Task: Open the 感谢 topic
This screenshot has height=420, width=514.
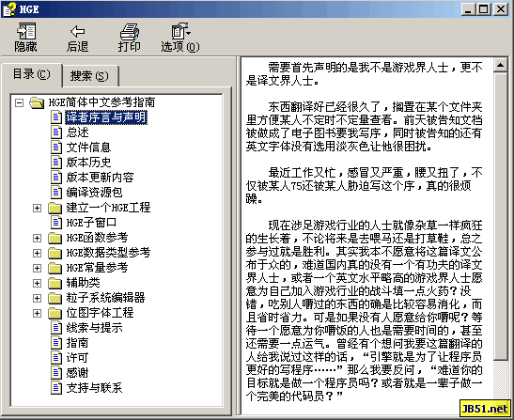Action: 78,373
